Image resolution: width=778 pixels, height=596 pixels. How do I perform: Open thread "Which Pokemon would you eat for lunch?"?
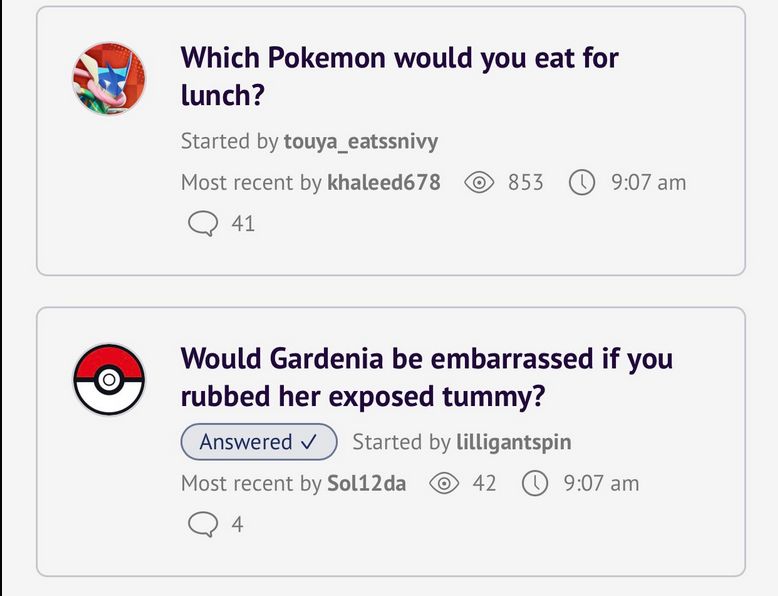coord(399,76)
